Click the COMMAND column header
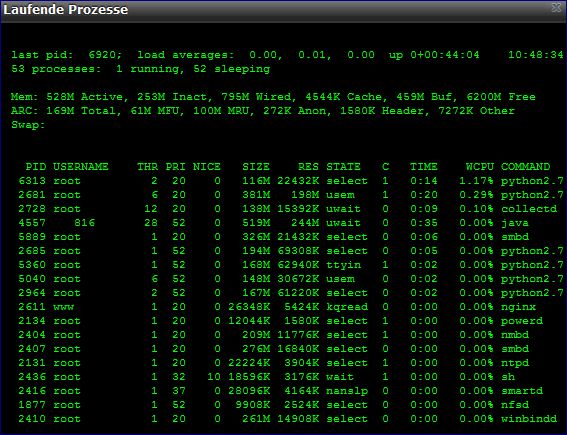 pyautogui.click(x=525, y=167)
